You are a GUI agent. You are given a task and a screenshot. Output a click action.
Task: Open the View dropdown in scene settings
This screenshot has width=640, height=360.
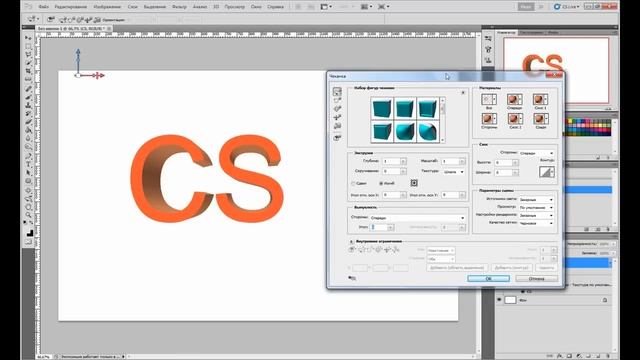(x=536, y=207)
